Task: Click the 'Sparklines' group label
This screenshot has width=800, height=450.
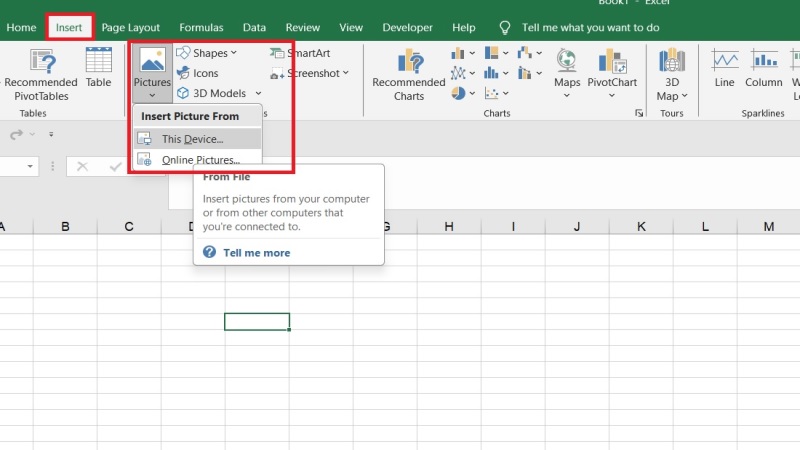Action: pyautogui.click(x=762, y=113)
